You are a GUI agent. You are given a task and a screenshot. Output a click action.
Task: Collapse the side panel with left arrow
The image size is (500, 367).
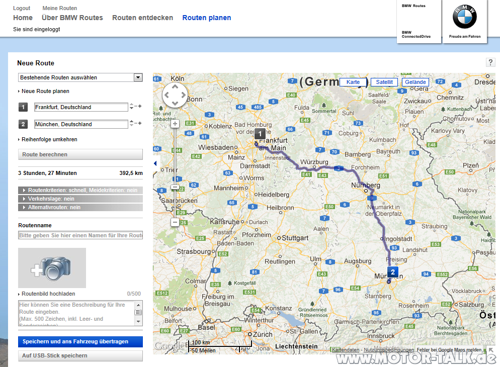coord(155,163)
